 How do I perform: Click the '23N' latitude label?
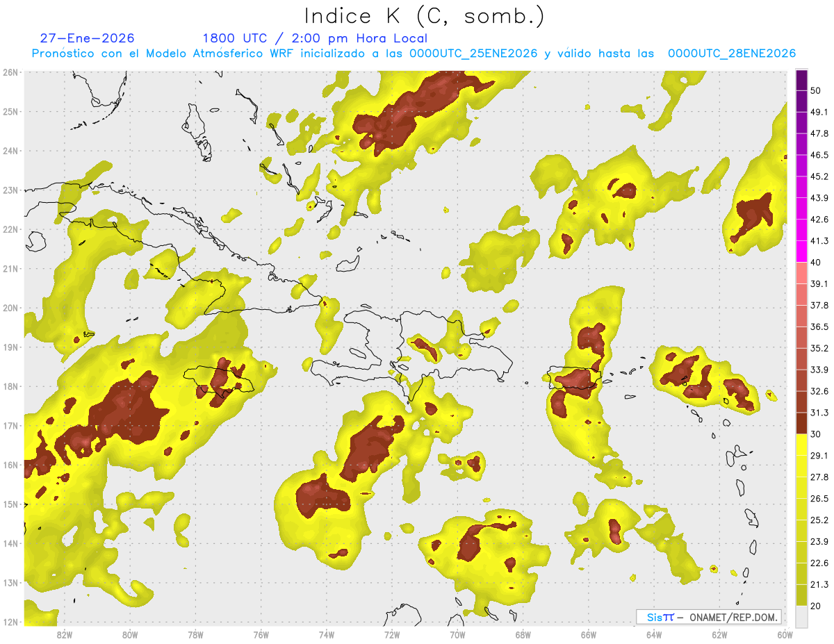coord(10,190)
